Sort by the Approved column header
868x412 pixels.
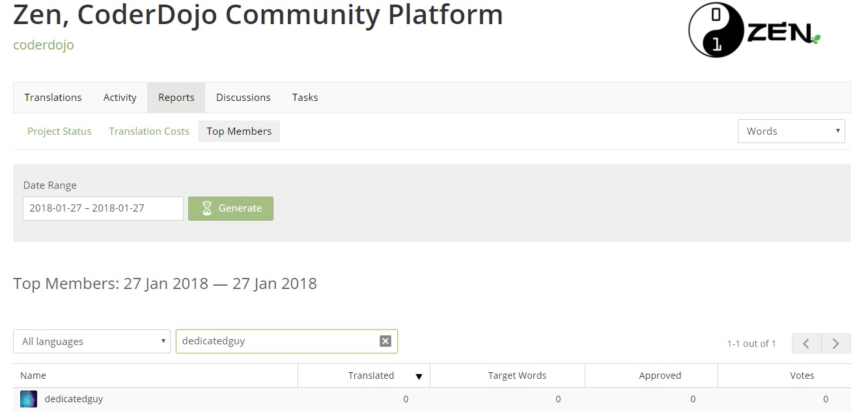pos(660,376)
